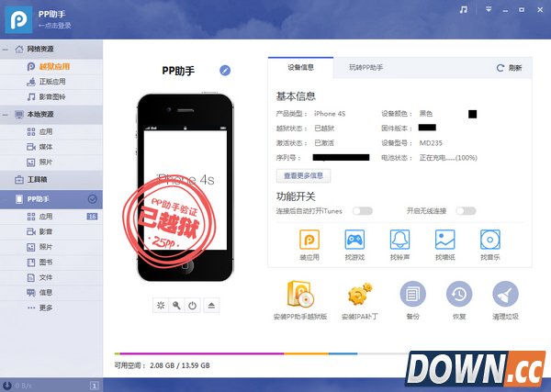Viewport: 551px width, 392px height.
Task: Click the 点击登录 login link
Action: point(55,26)
